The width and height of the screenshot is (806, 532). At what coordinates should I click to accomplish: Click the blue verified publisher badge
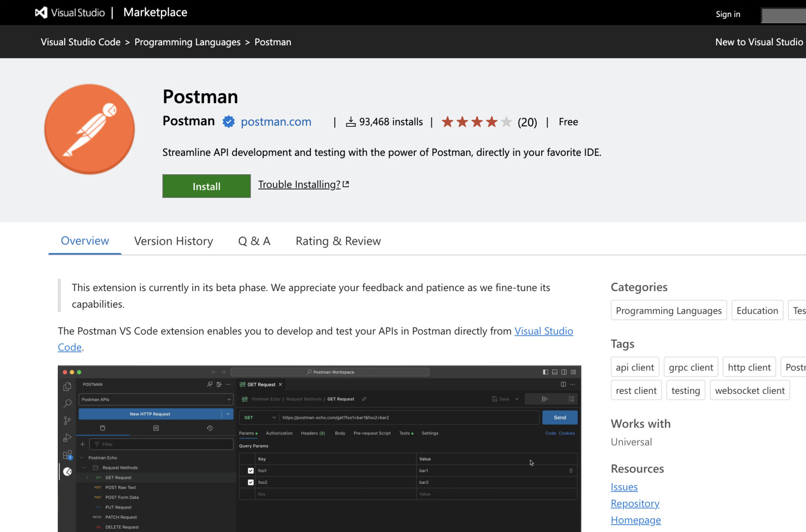click(228, 122)
